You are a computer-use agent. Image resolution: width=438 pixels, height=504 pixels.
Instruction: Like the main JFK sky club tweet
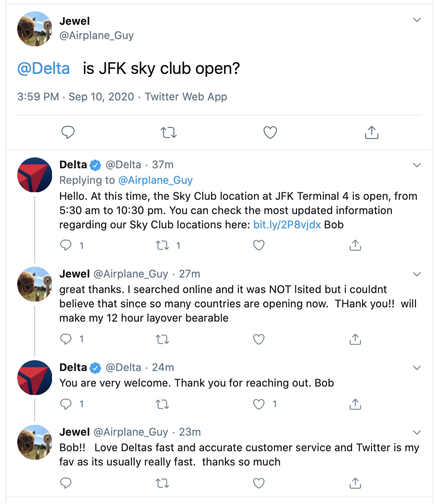pos(270,133)
